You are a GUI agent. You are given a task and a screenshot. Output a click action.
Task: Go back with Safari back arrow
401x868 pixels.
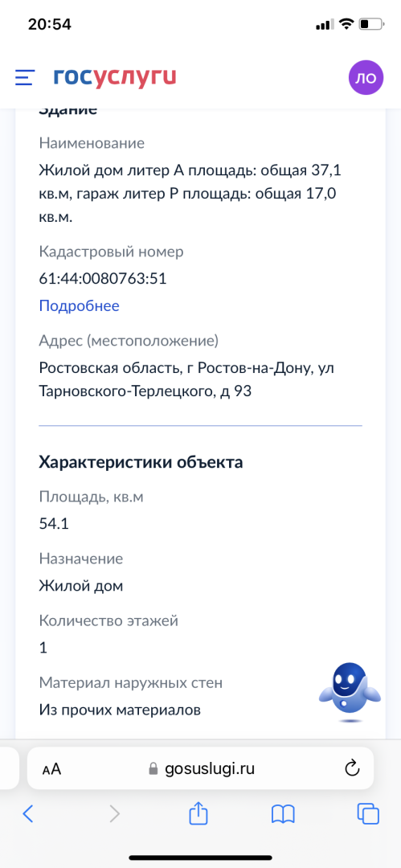[27, 813]
